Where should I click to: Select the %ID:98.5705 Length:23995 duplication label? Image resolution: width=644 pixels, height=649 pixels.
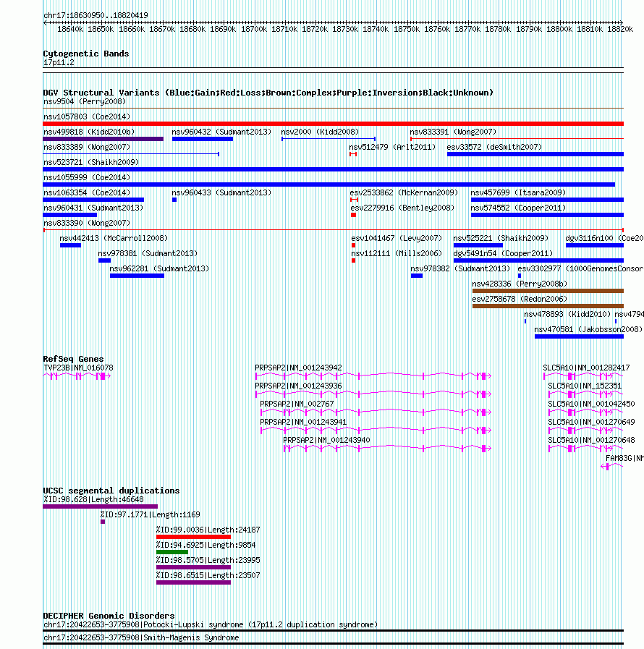208,561
